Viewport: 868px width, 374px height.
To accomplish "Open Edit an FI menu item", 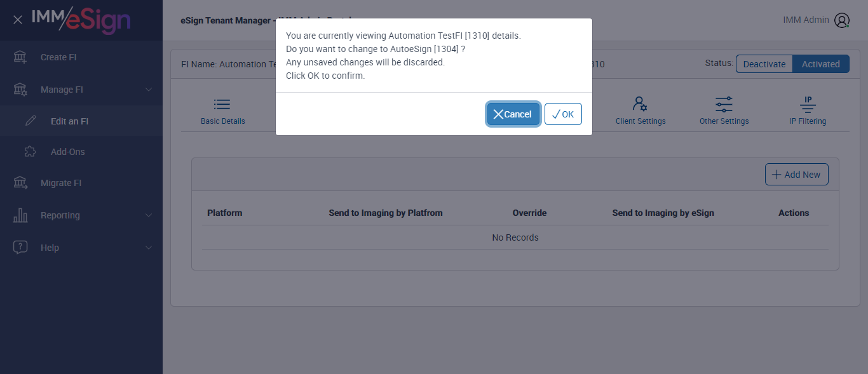I will [x=81, y=121].
